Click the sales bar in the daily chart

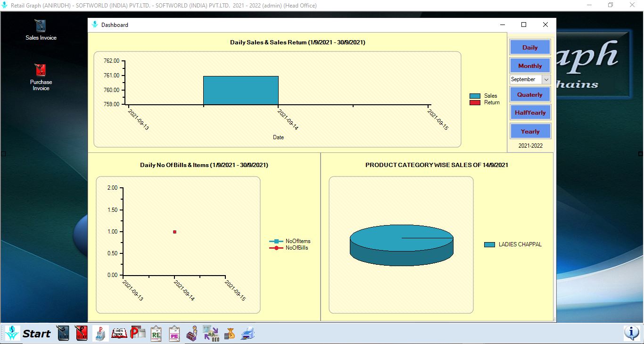[x=240, y=90]
